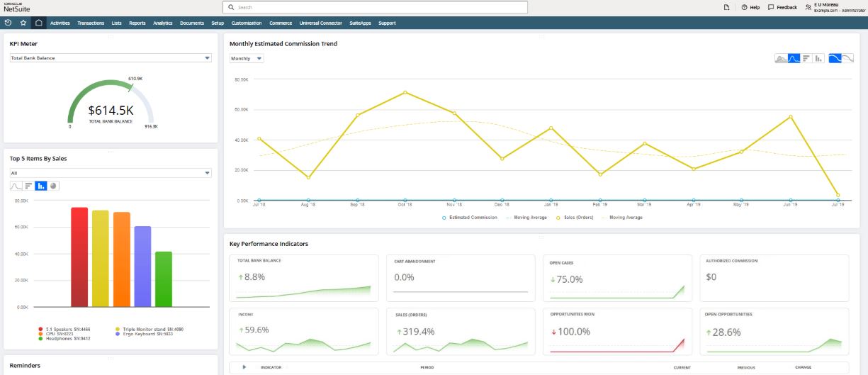This screenshot has width=868, height=375.
Task: Open the Monthly period dropdown
Action: pyautogui.click(x=247, y=58)
